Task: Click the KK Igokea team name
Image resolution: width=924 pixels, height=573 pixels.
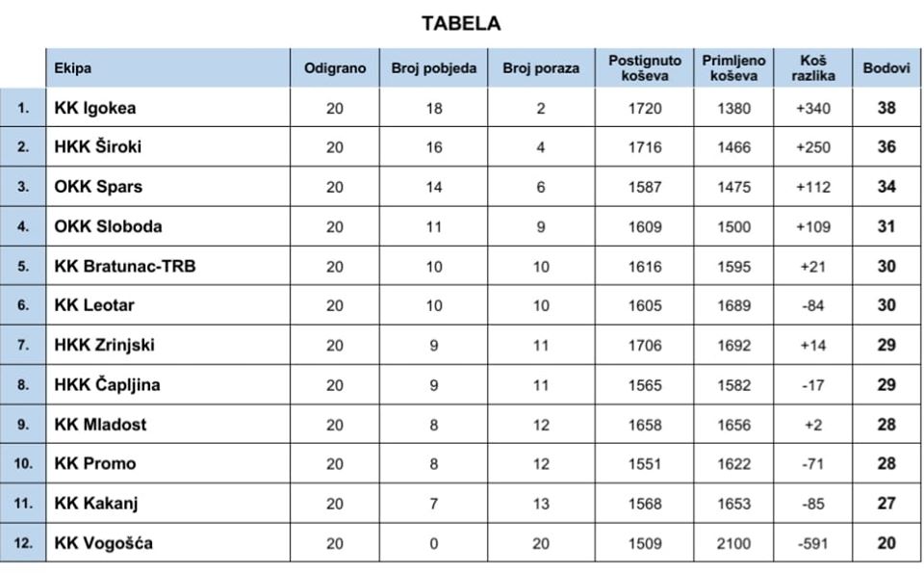Action: click(x=95, y=108)
